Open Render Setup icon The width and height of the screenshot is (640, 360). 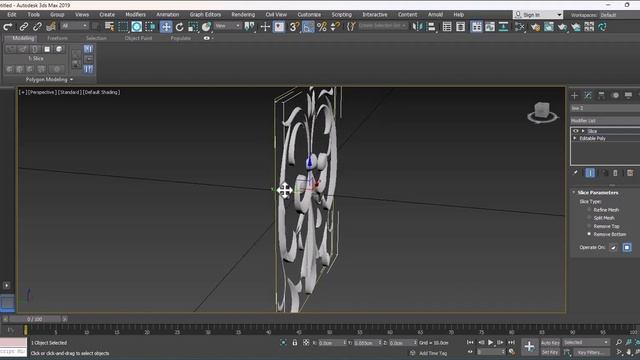coord(535,27)
